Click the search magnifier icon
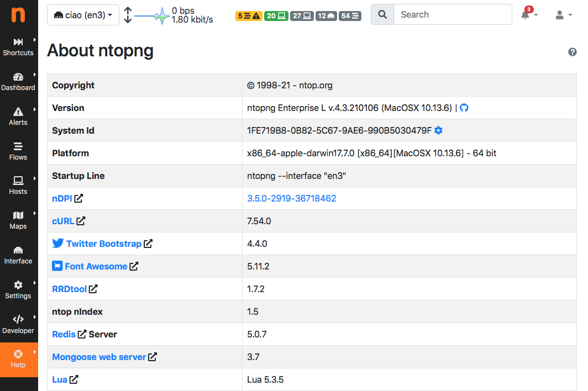Screen dimensions: 588x391 [382, 14]
